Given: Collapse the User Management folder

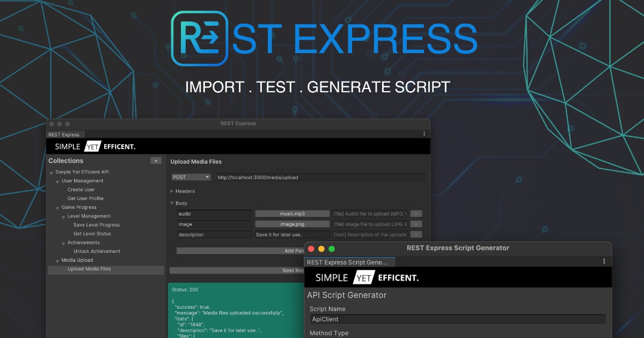Looking at the screenshot, I should [57, 181].
